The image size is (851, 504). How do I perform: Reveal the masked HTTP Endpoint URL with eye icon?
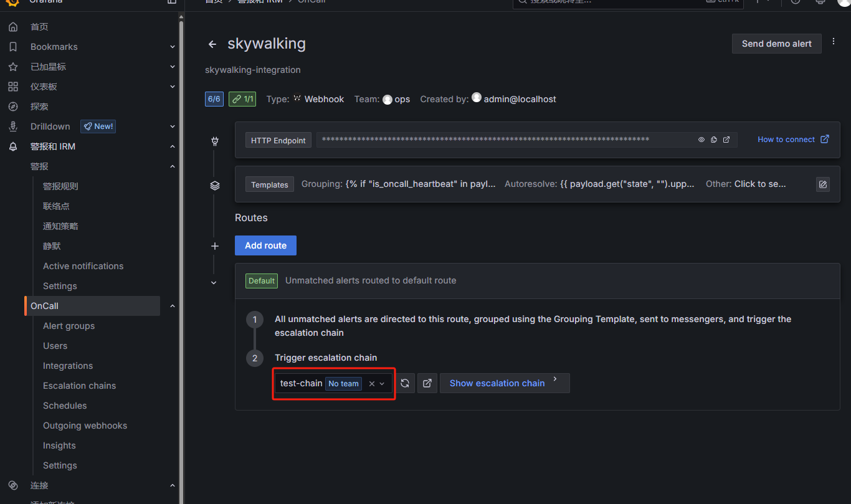coord(701,140)
